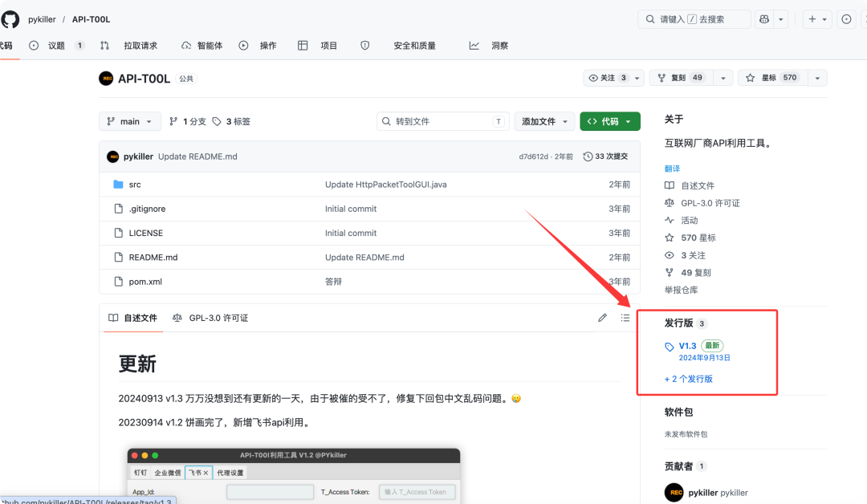This screenshot has width=867, height=504.
Task: View the 3 标签 tags link
Action: 231,121
